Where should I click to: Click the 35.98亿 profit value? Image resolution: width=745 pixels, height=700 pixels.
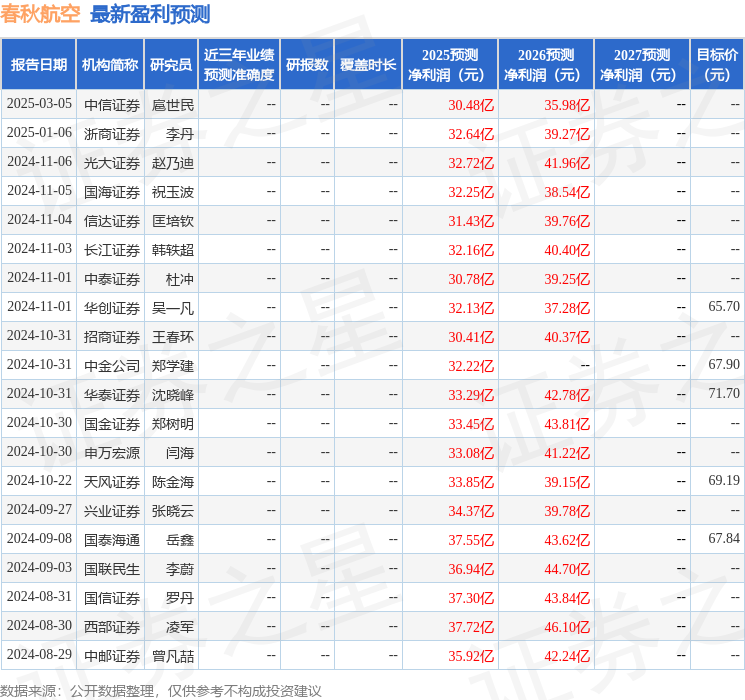567,105
